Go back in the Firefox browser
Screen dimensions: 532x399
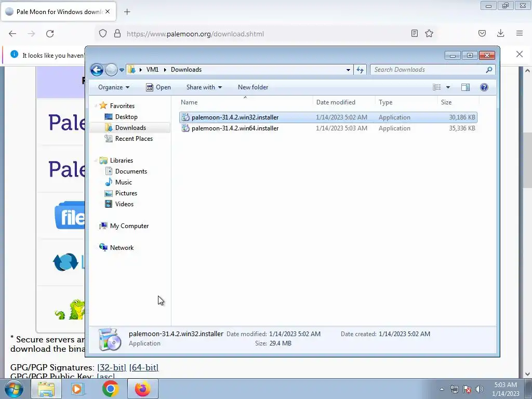[x=12, y=34]
